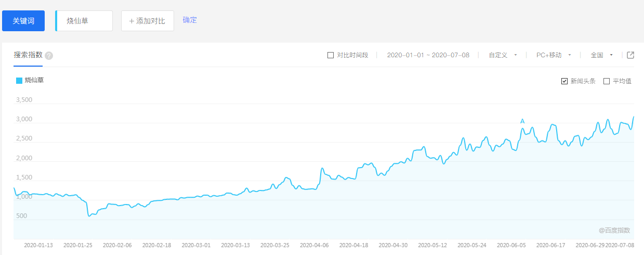Viewport: 644px width, 255px height.
Task: Click the 2020-03-25 date label
Action: click(275, 245)
